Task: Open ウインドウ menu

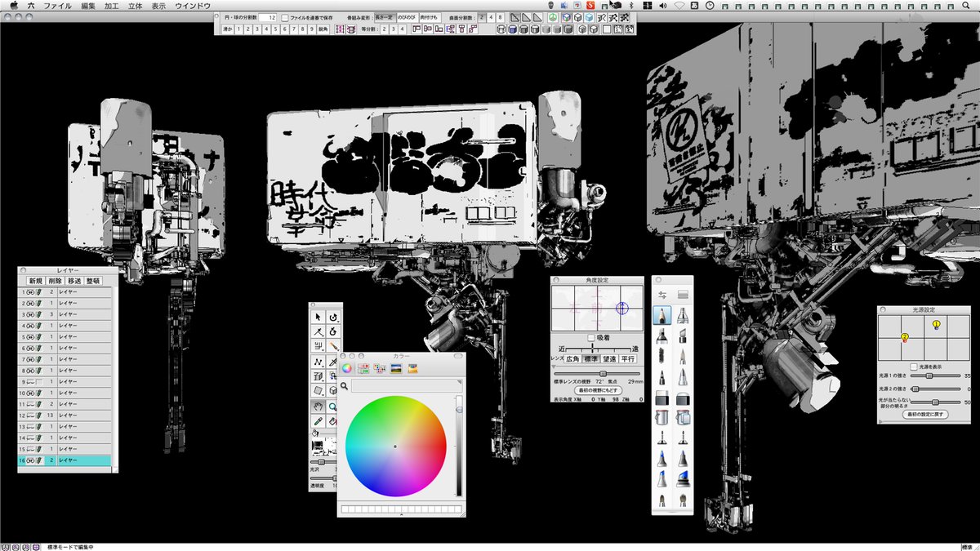Action: [193, 5]
